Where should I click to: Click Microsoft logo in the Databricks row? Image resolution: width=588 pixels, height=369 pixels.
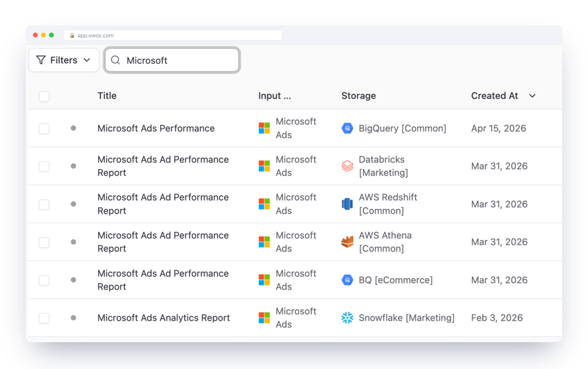click(264, 166)
